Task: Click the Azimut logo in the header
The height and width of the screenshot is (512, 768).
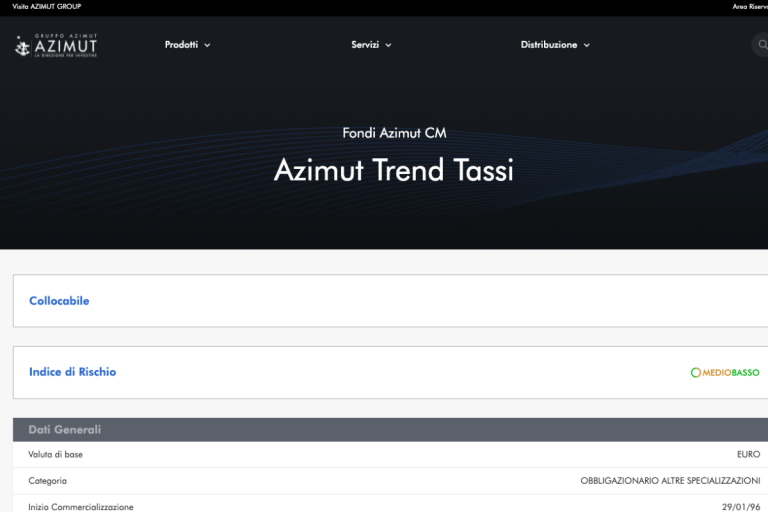Action: pyautogui.click(x=56, y=46)
